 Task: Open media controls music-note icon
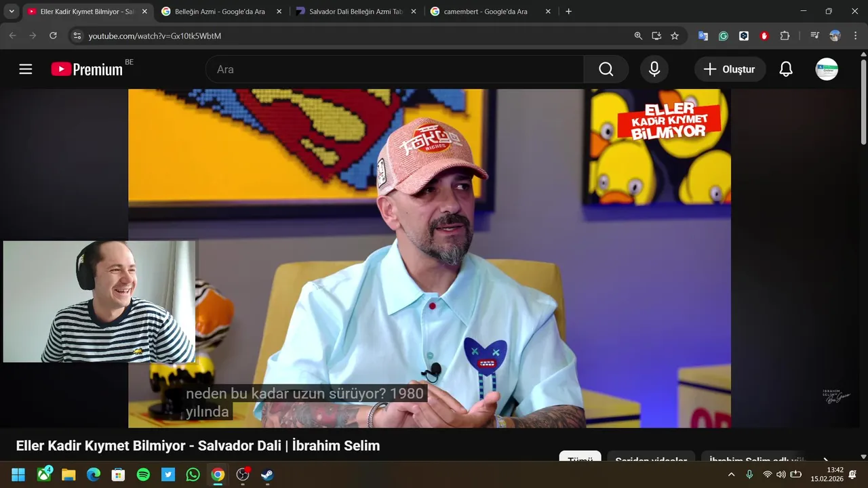(x=815, y=36)
